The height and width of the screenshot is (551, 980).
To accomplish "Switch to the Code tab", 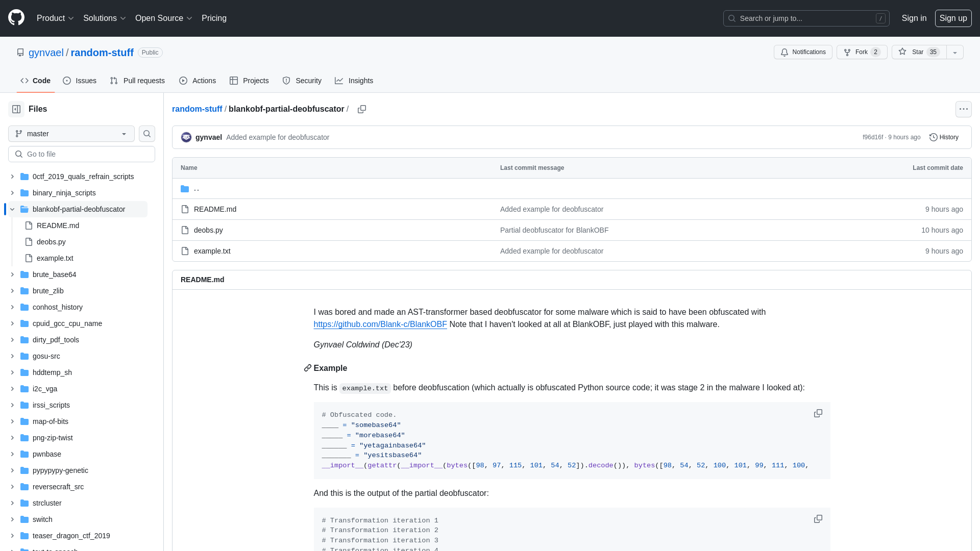I will (36, 81).
